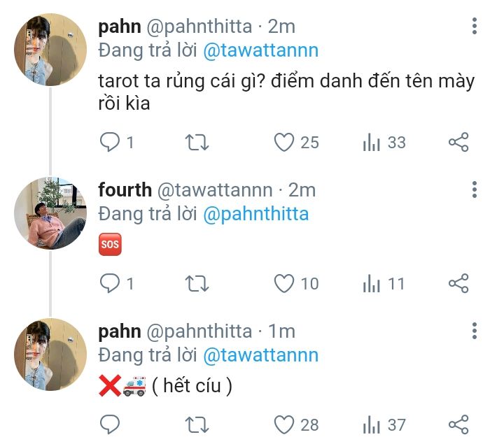Open @tawattannn mention in first tweet

pyautogui.click(x=260, y=50)
